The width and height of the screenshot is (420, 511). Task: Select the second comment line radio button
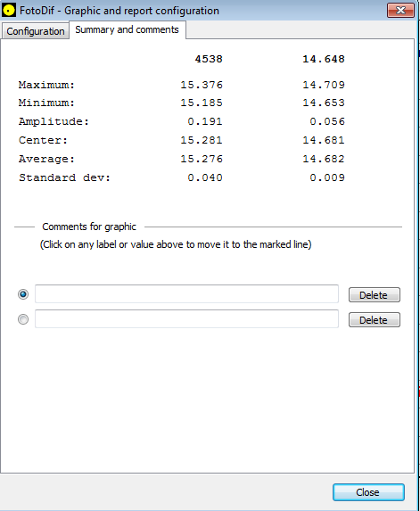coord(23,319)
